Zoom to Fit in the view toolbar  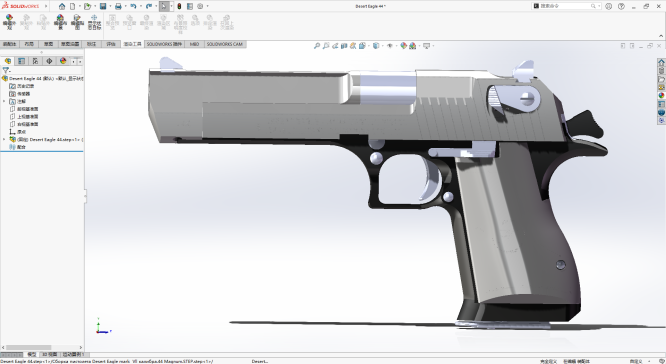317,46
